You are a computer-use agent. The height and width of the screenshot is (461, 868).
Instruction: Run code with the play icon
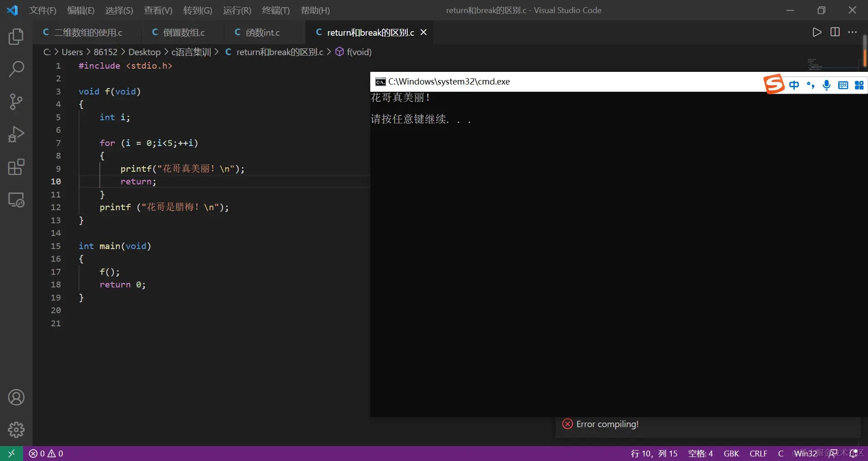point(816,32)
